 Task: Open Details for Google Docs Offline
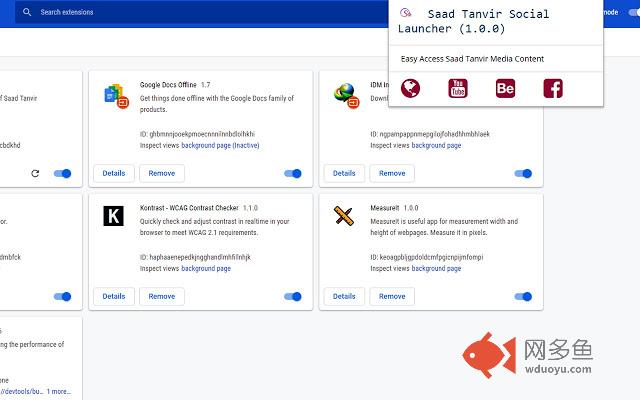point(114,173)
